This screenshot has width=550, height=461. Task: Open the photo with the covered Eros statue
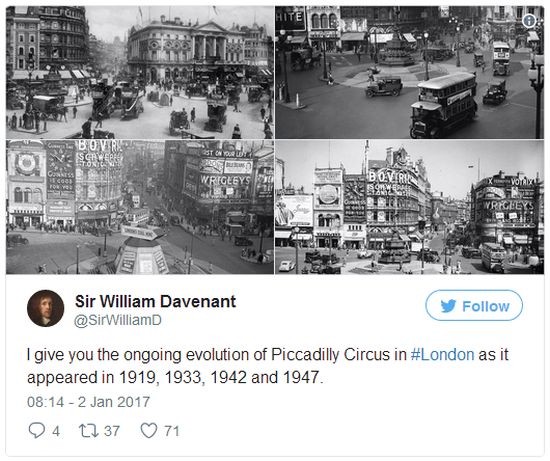click(x=140, y=207)
